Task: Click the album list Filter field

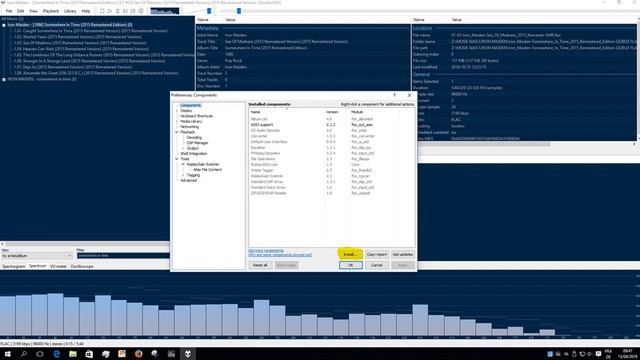Action: (123, 256)
